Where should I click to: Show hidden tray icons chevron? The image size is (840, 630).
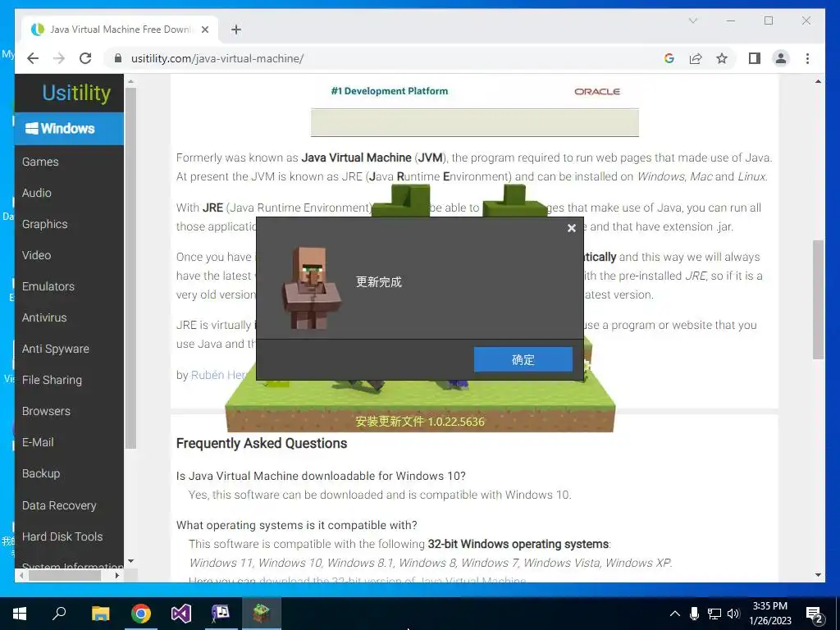(675, 614)
